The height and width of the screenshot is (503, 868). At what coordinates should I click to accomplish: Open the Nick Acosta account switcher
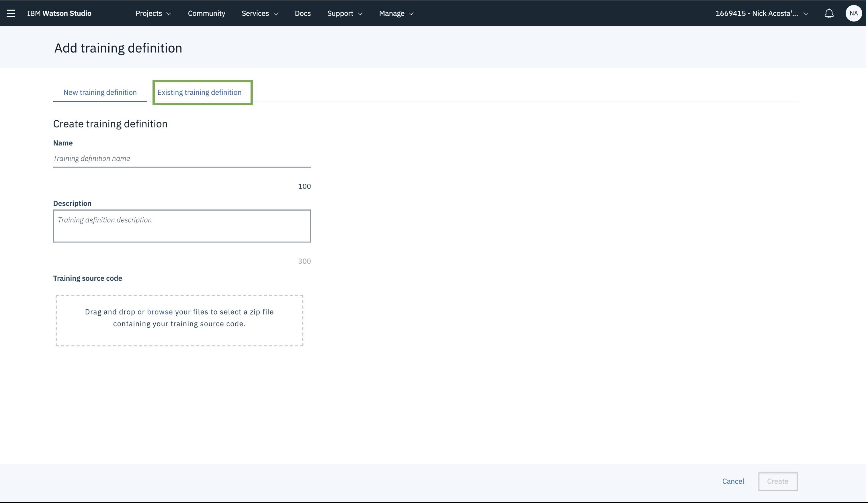coord(763,13)
